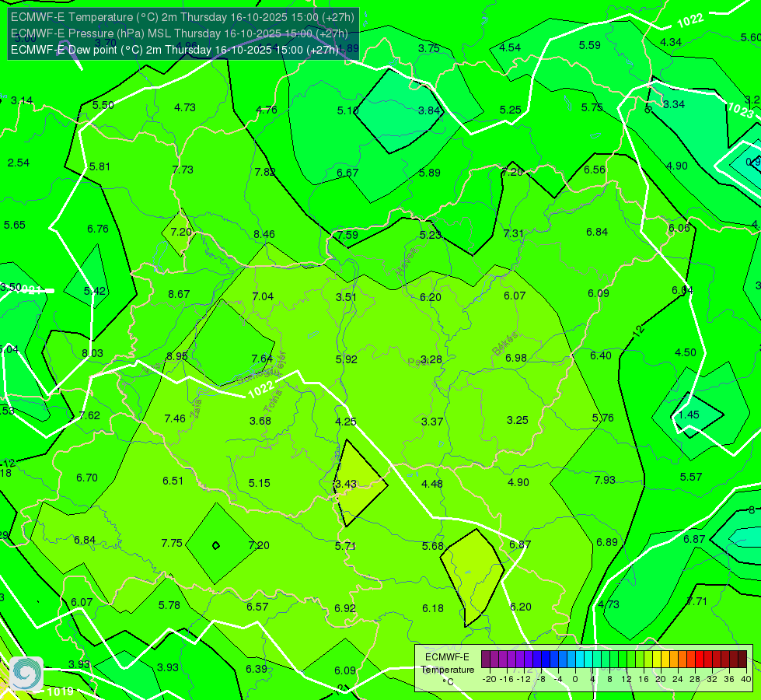Click the 6.56 dew point value
This screenshot has height=700, width=761.
[595, 170]
